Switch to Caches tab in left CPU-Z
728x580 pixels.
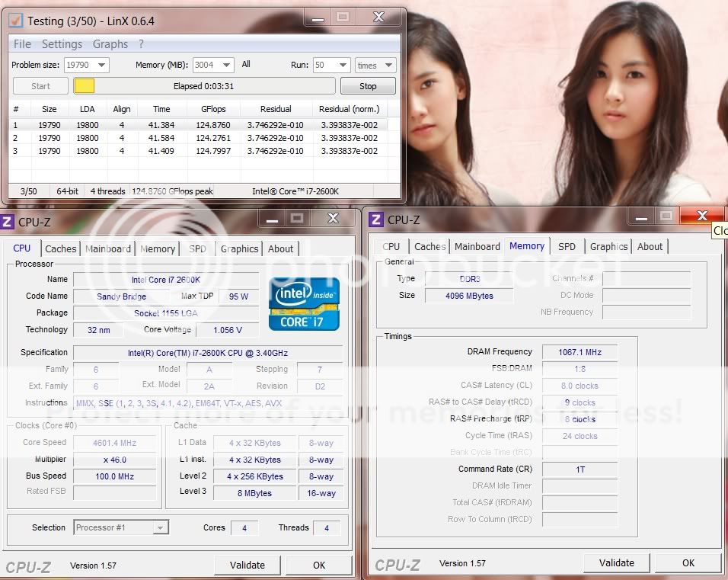click(x=61, y=248)
